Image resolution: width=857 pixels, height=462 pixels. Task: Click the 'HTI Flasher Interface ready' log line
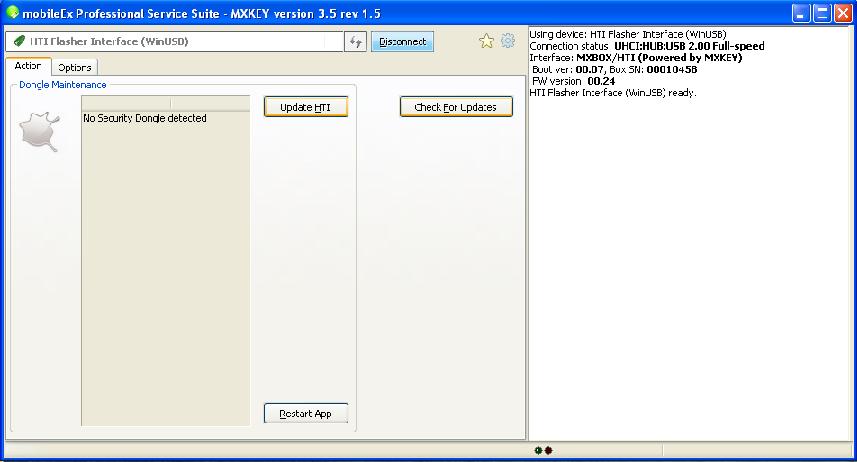613,92
